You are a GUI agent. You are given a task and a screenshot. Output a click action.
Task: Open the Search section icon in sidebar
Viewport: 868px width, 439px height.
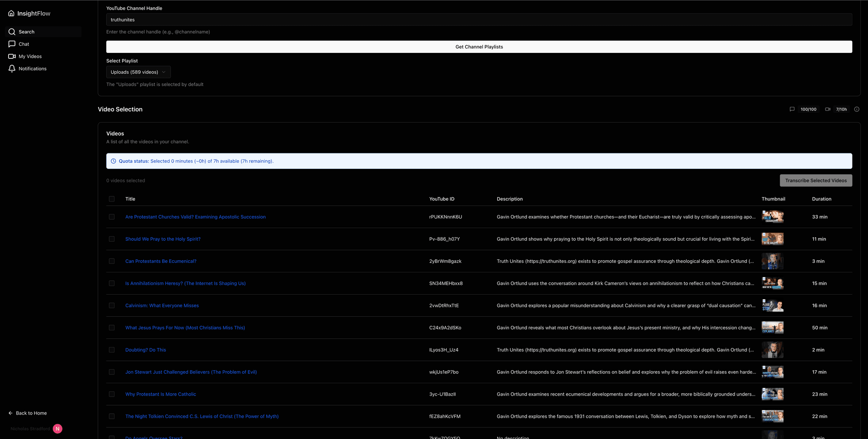click(12, 32)
